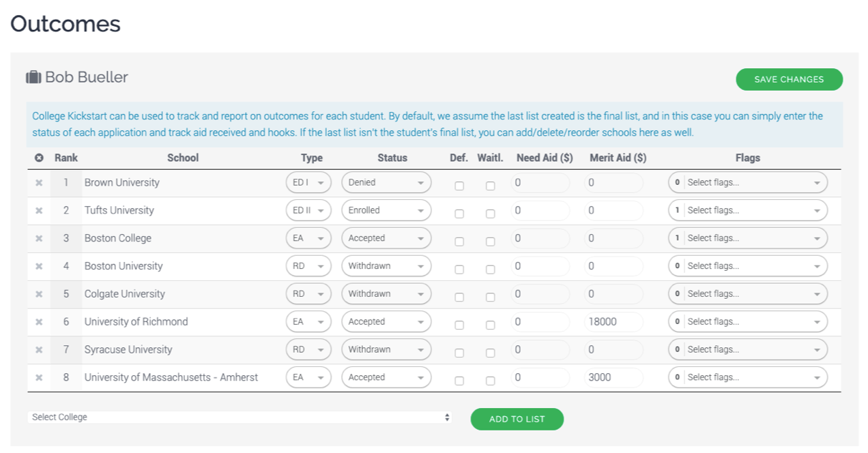Click the Brown University school name

pos(122,183)
